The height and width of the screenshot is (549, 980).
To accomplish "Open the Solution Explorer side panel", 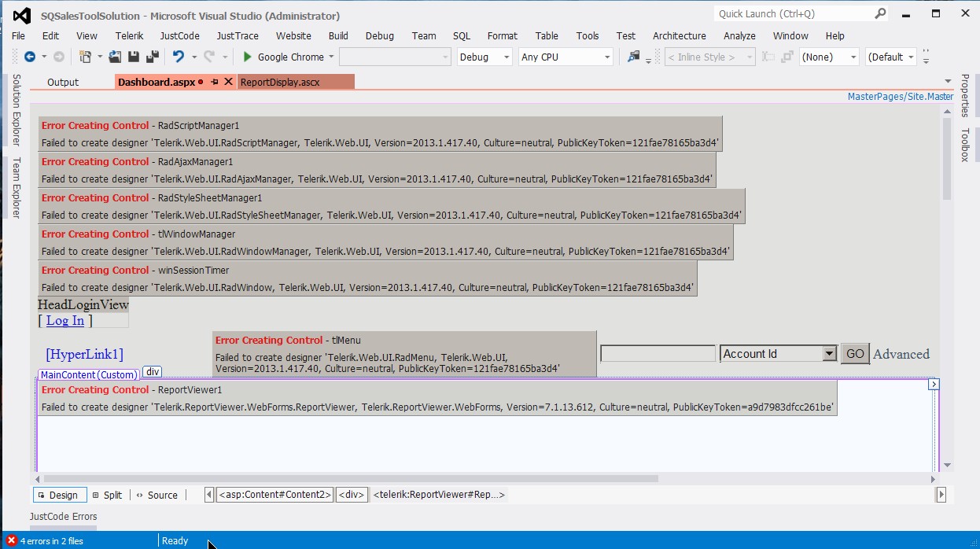I will coord(16,110).
